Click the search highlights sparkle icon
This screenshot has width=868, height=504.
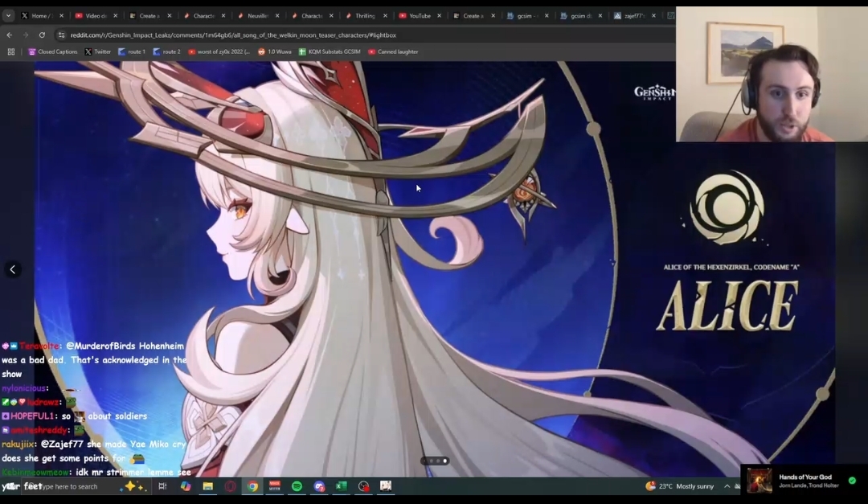pos(134,486)
